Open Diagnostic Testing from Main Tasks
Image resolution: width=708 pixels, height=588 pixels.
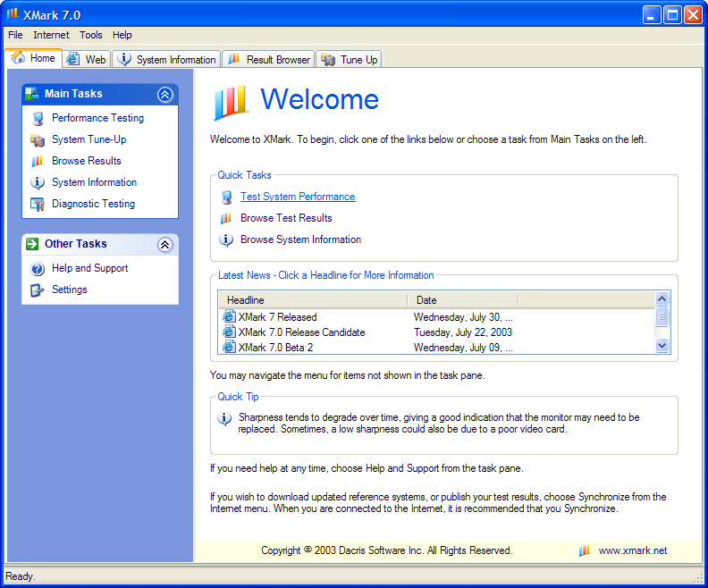click(x=93, y=204)
